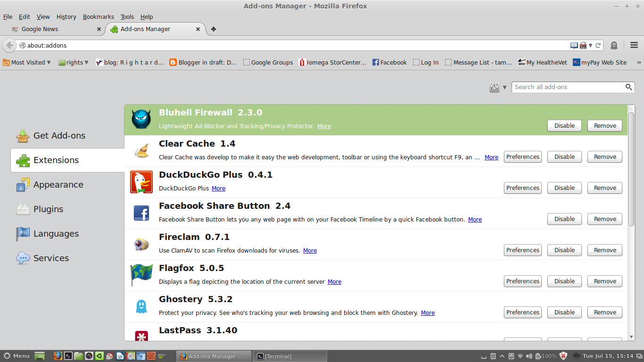Screen dimensions: 644x362
Task: Launch Firefox from the taskbar launcher
Action: click(58, 356)
